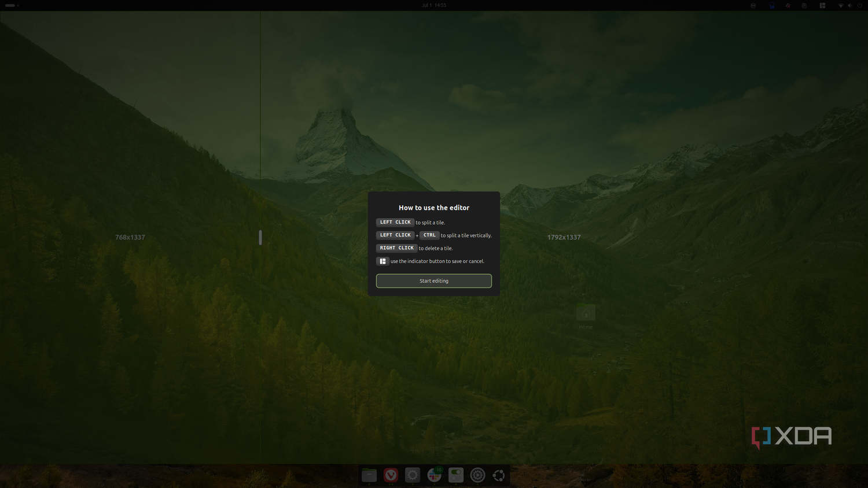Click the indicator icon in the help dialog
The height and width of the screenshot is (488, 868).
tap(382, 261)
